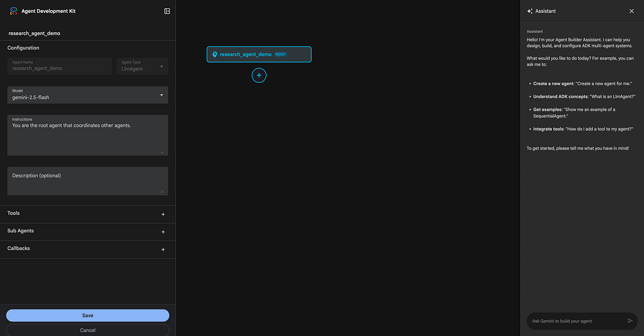Expand the Callbacks section
Screen dimensions: 644x336
(88, 250)
